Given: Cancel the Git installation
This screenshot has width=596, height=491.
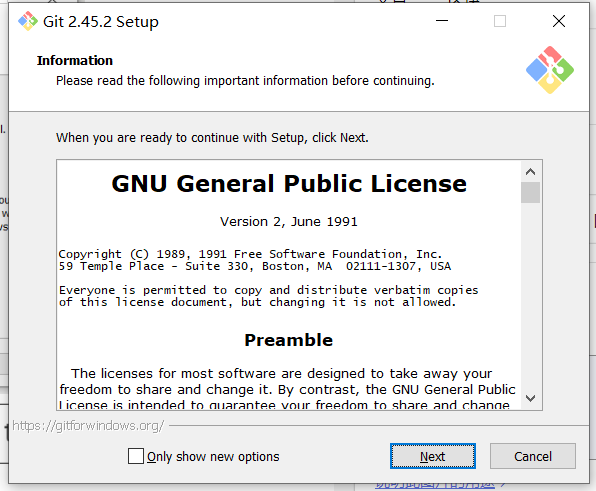Looking at the screenshot, I should point(533,456).
